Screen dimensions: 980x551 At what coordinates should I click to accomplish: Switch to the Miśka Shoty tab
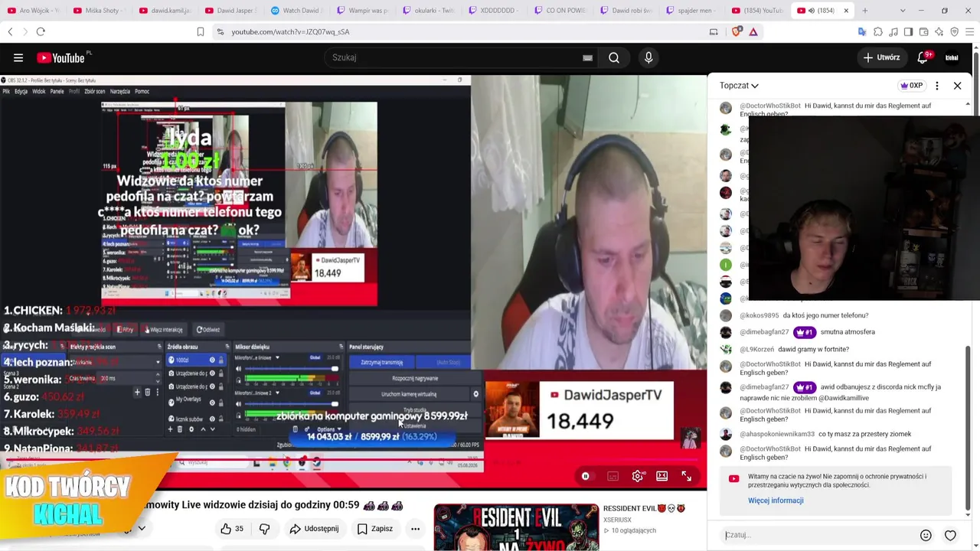[x=100, y=11]
